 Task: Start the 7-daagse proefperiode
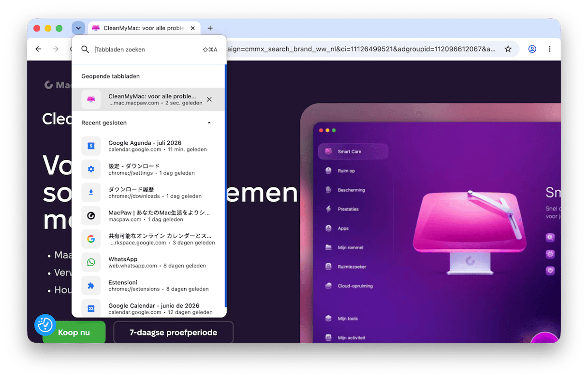pos(173,333)
